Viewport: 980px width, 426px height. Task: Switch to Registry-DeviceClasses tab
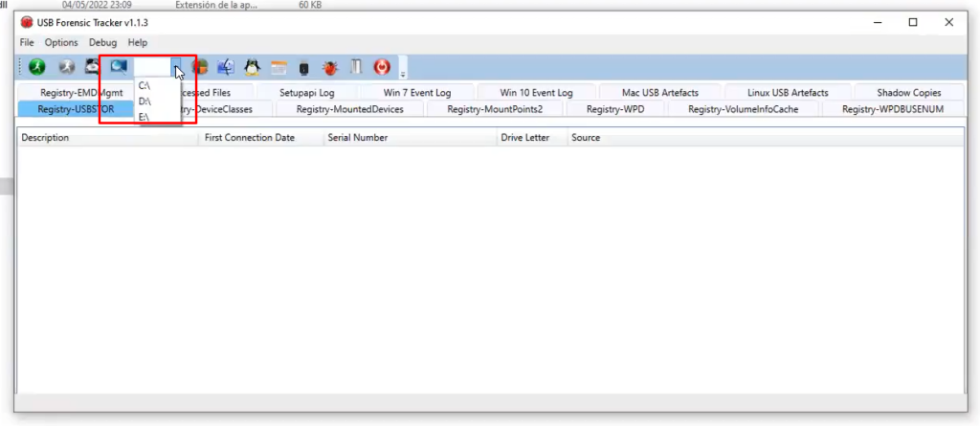[x=224, y=109]
